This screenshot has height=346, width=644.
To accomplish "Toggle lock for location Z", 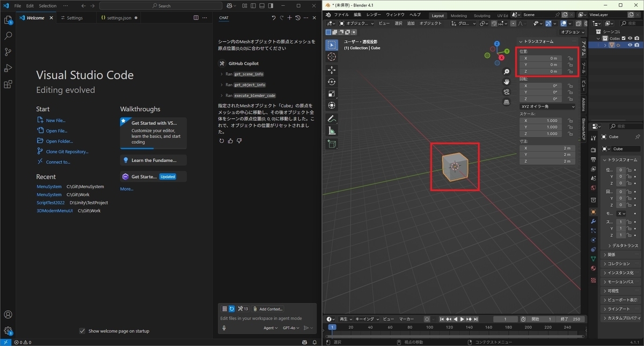I will click(570, 71).
